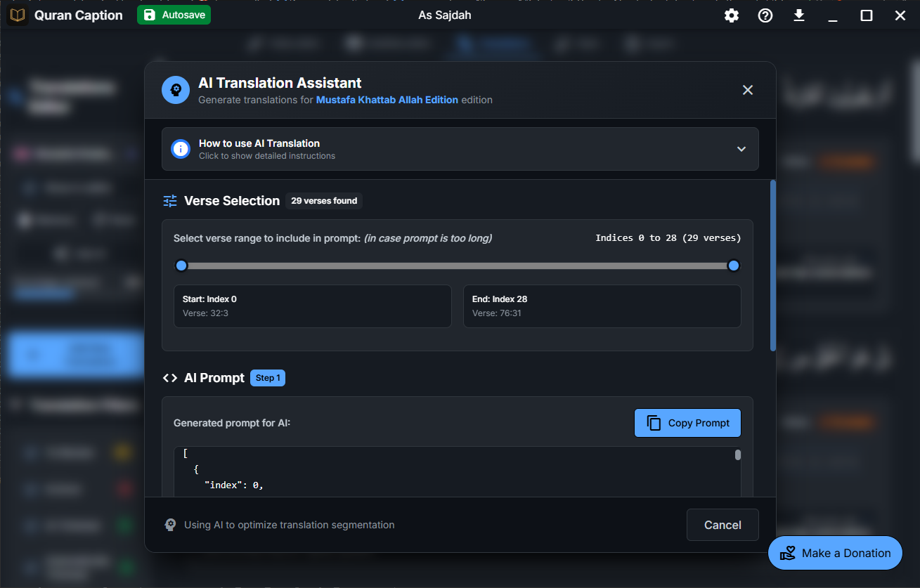Screen dimensions: 920x588
Task: Click the Verse: 32:3 text
Action: pos(205,313)
